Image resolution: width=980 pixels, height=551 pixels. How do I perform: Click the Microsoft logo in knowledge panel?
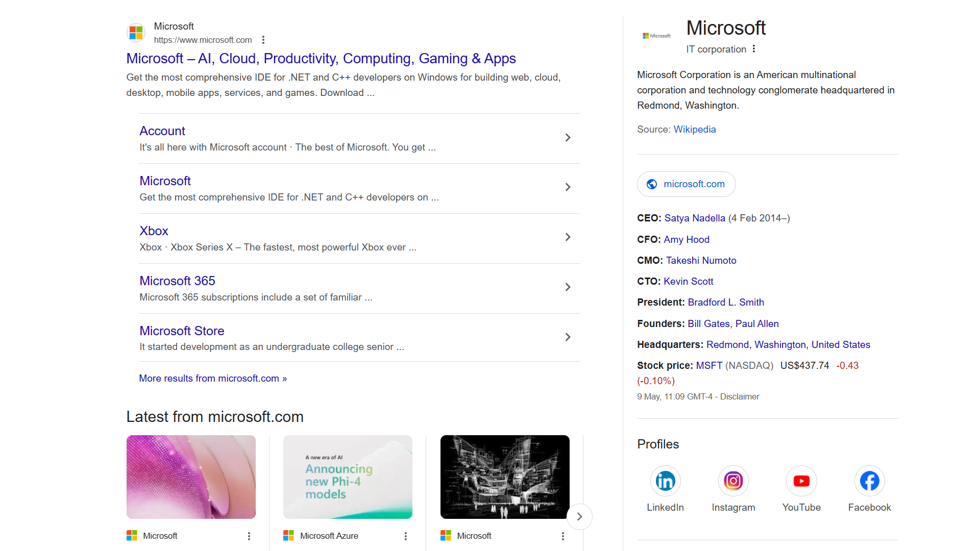pos(656,36)
